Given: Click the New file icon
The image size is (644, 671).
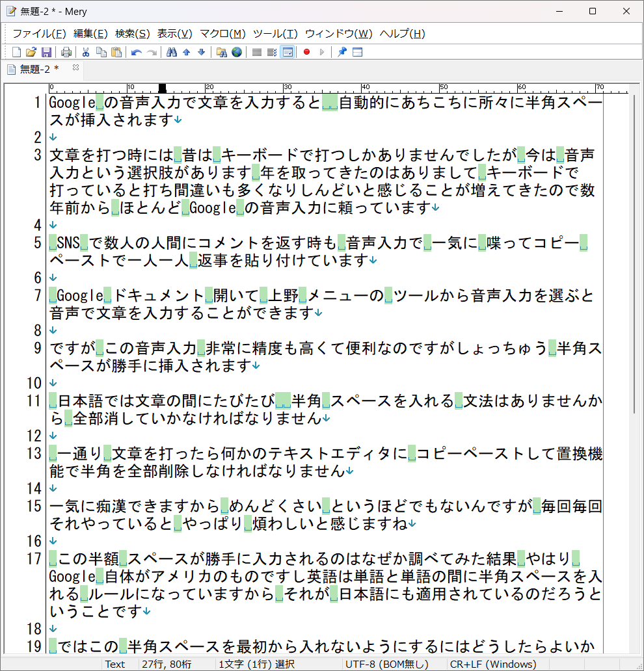Looking at the screenshot, I should pos(16,52).
